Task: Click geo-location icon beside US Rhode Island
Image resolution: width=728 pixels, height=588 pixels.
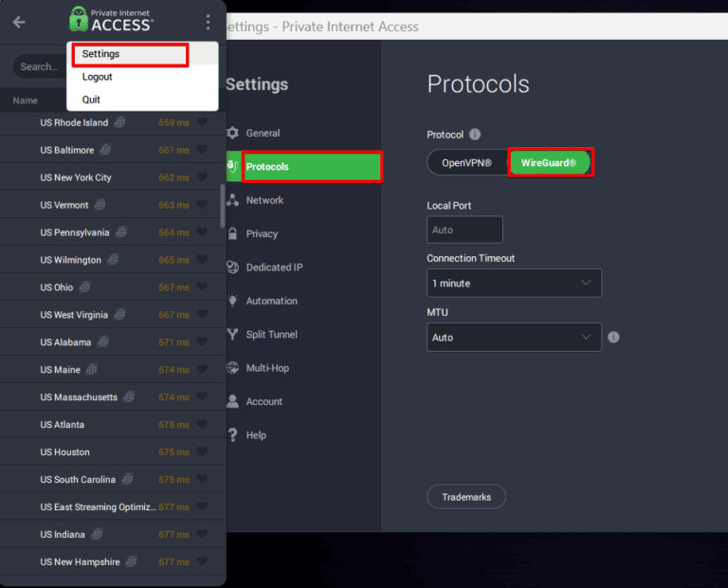Action: tap(119, 122)
